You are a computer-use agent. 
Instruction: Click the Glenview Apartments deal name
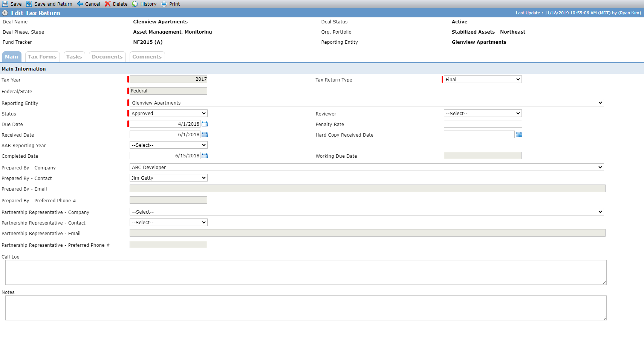(x=160, y=22)
